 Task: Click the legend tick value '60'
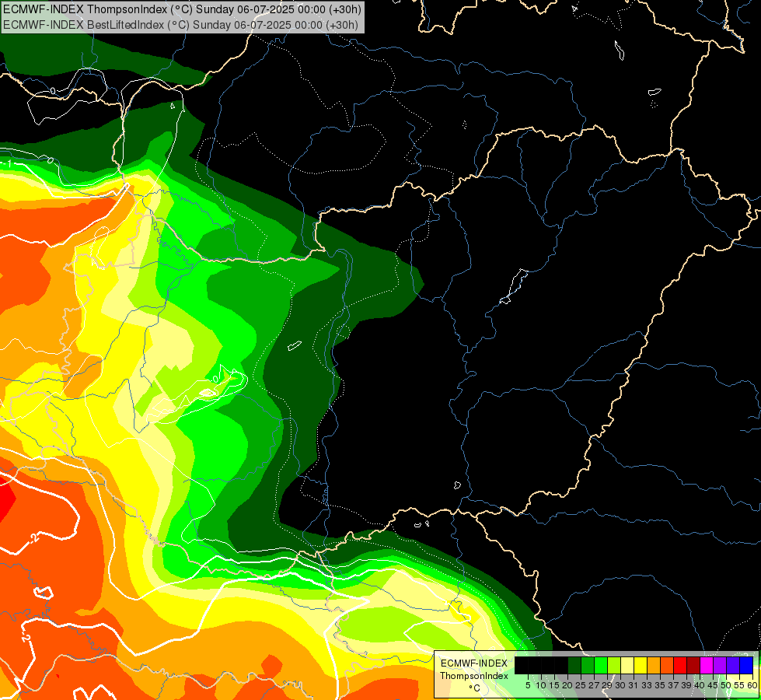coord(752,685)
